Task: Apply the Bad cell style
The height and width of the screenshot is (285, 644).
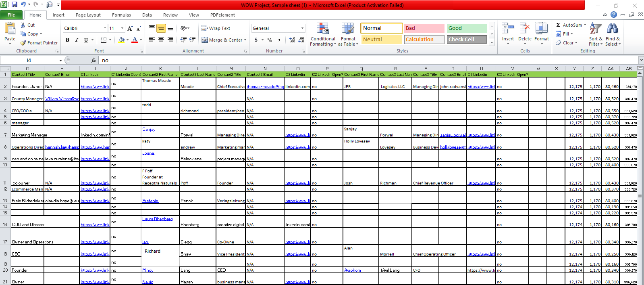Action: (x=424, y=28)
